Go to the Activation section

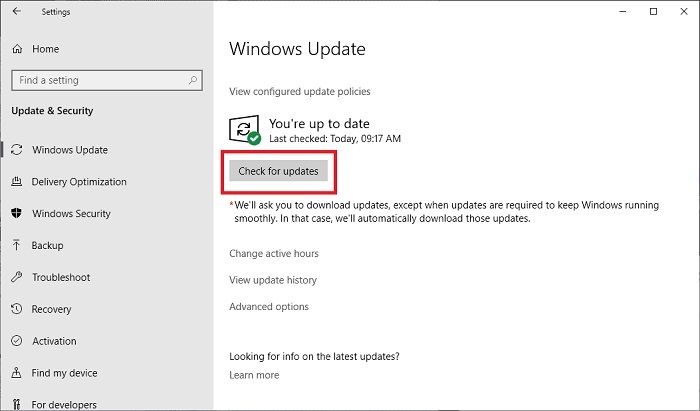(54, 341)
